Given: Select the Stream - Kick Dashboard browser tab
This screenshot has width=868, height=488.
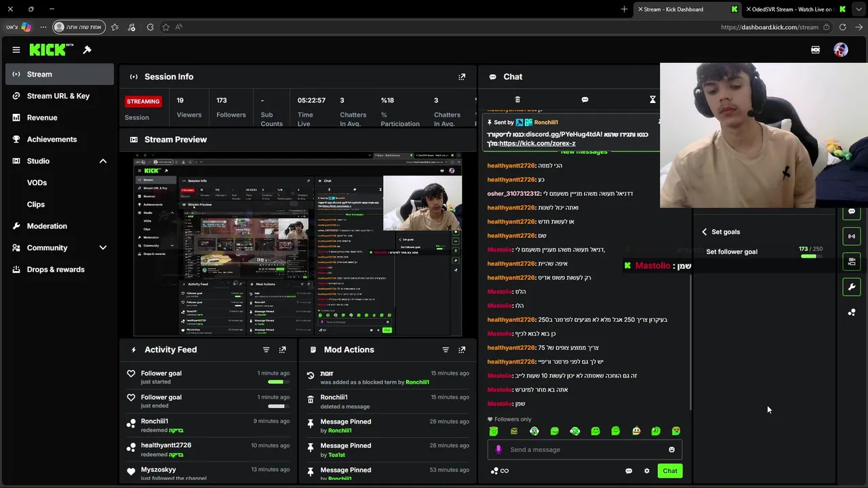Looking at the screenshot, I should click(687, 9).
